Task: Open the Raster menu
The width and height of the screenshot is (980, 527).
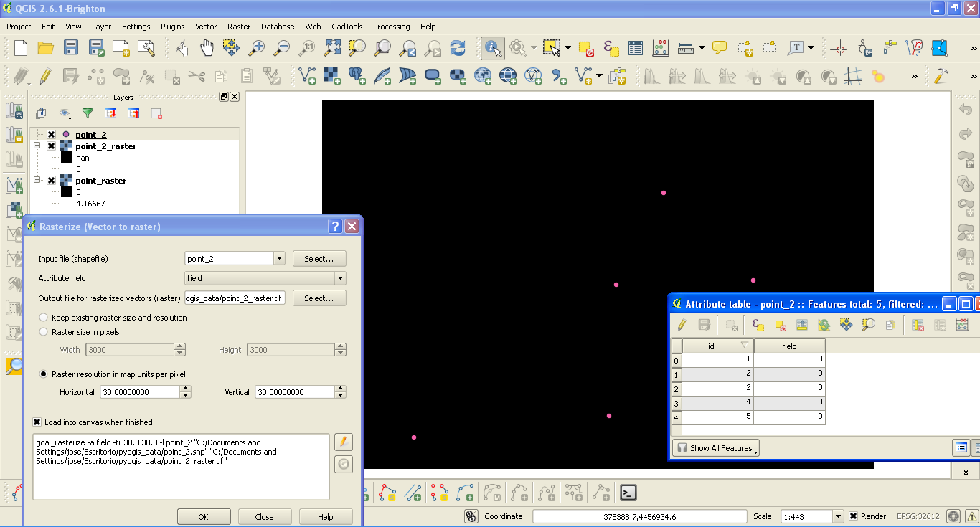Action: pyautogui.click(x=239, y=27)
